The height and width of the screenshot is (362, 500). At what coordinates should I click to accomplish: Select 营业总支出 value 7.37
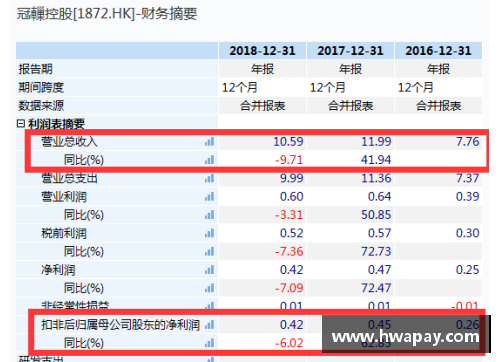468,178
